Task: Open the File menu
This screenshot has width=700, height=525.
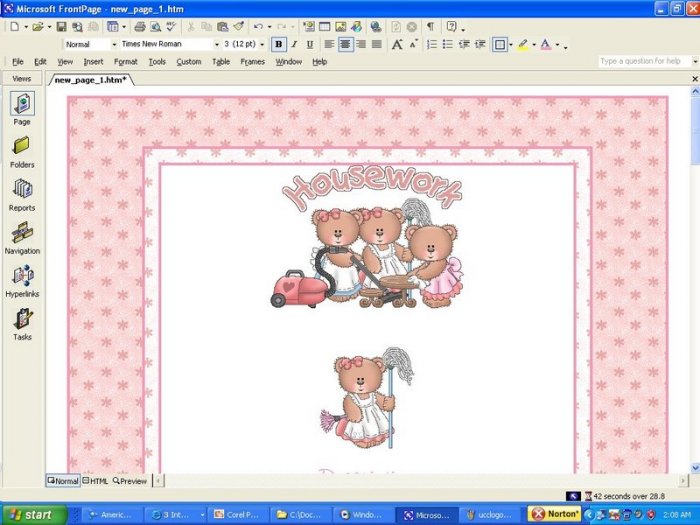Action: [x=18, y=62]
